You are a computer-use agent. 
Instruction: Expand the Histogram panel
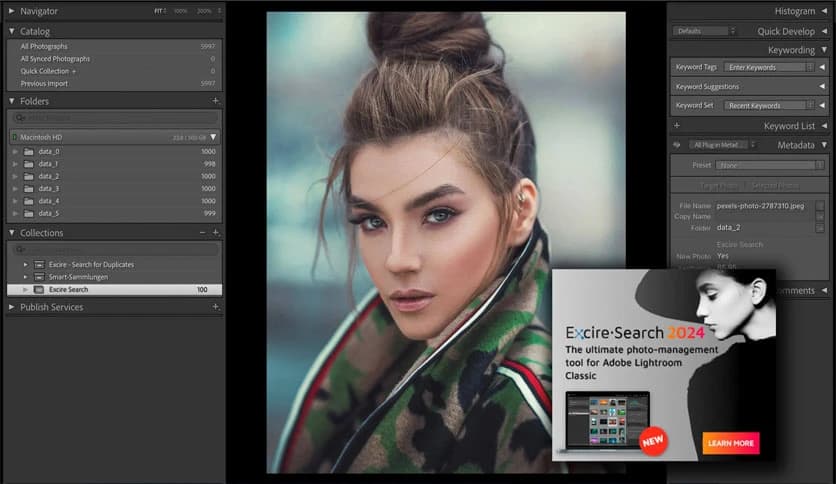(x=824, y=11)
